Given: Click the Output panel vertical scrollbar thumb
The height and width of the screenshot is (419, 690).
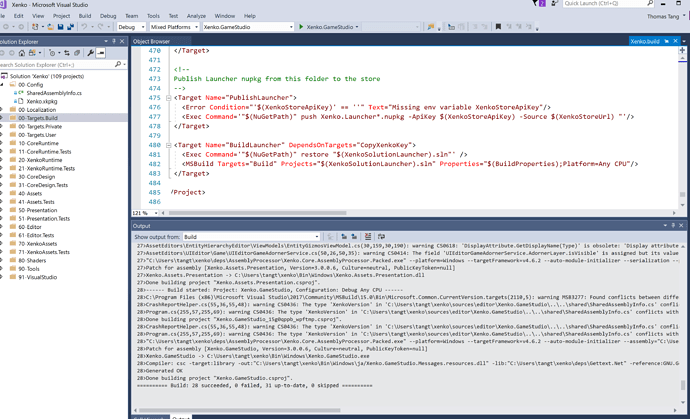Looking at the screenshot, I should tap(683, 386).
